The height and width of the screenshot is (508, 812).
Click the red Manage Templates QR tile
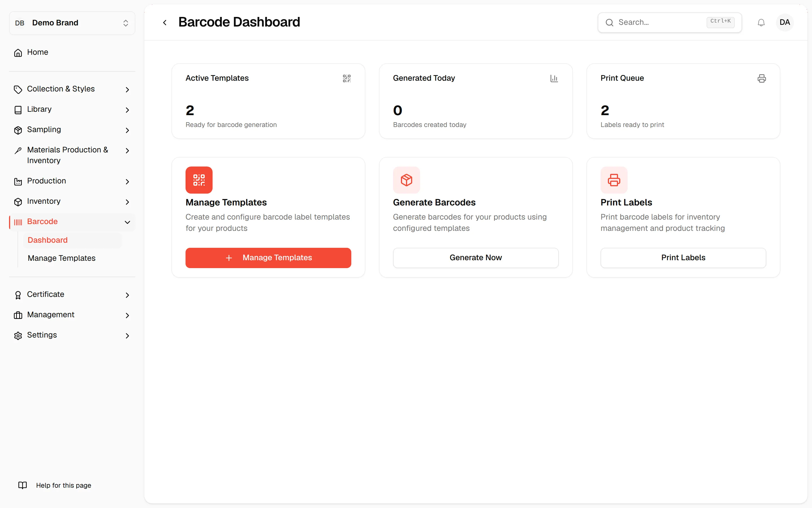click(199, 180)
